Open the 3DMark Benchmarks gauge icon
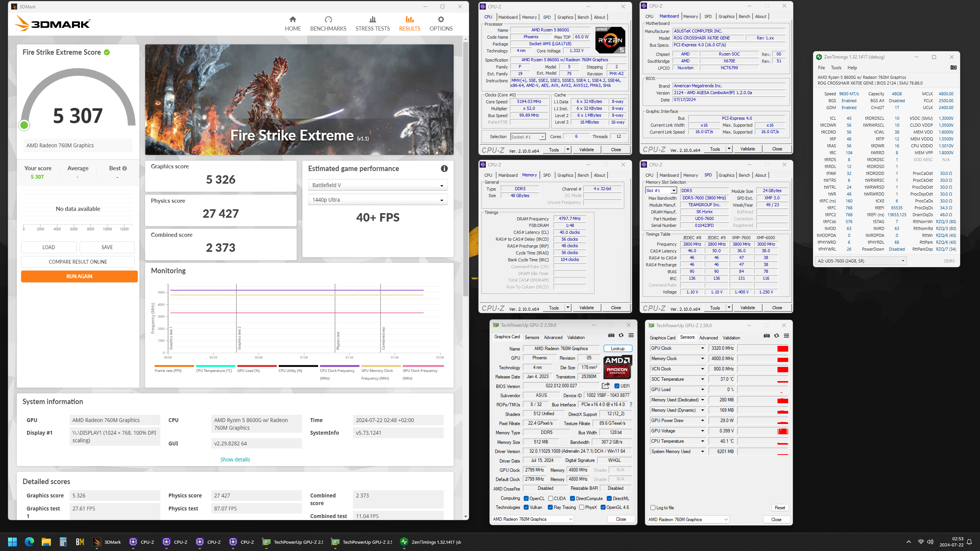 [328, 20]
